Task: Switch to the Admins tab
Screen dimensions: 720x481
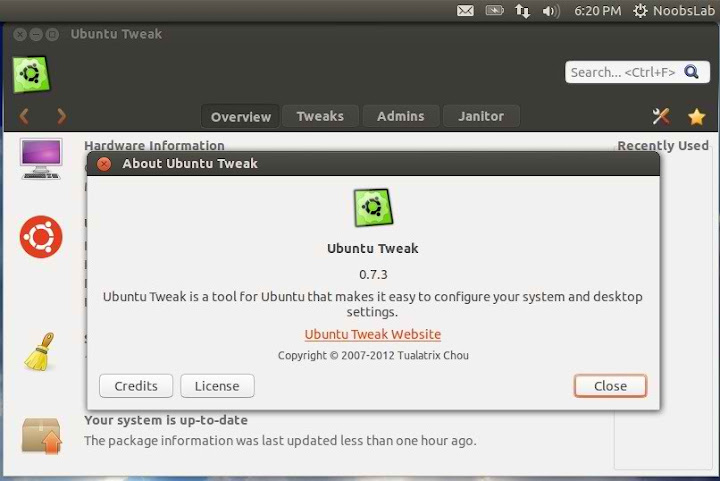Action: pyautogui.click(x=400, y=116)
